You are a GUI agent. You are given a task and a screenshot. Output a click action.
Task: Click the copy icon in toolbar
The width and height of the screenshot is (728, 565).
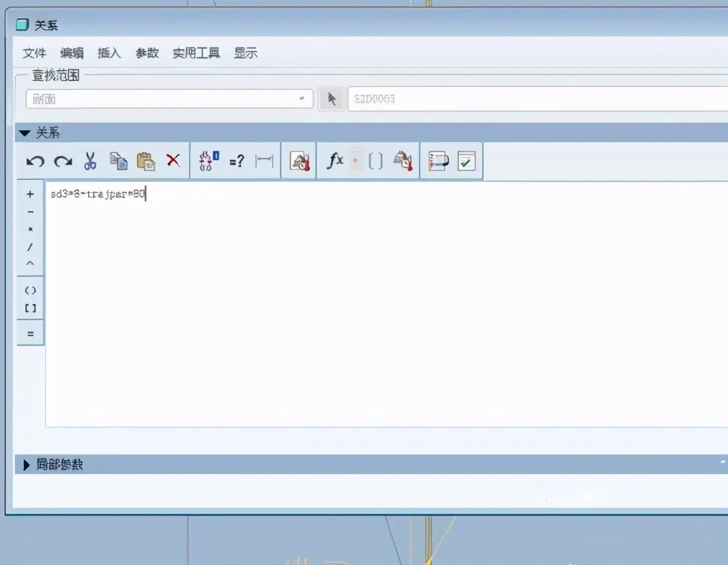(x=119, y=161)
